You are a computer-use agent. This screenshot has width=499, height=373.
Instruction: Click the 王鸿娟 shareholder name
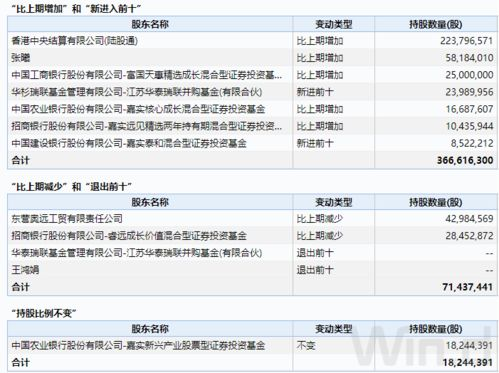[25, 270]
